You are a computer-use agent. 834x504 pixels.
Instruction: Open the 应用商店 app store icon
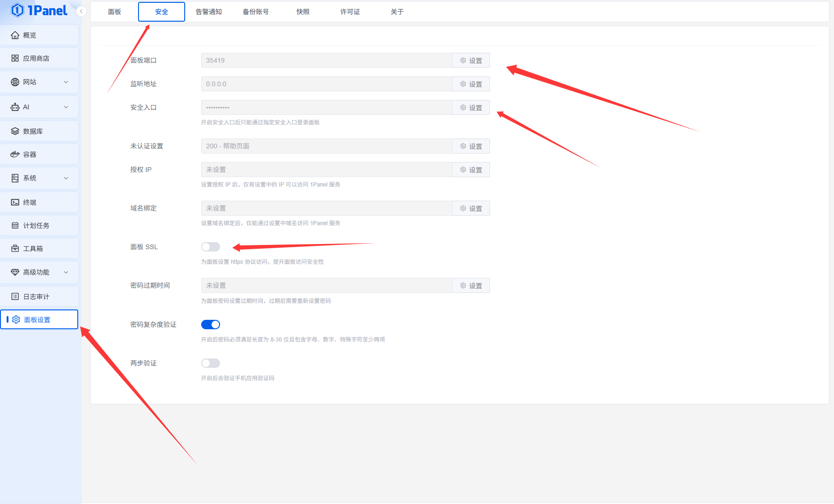tap(15, 58)
